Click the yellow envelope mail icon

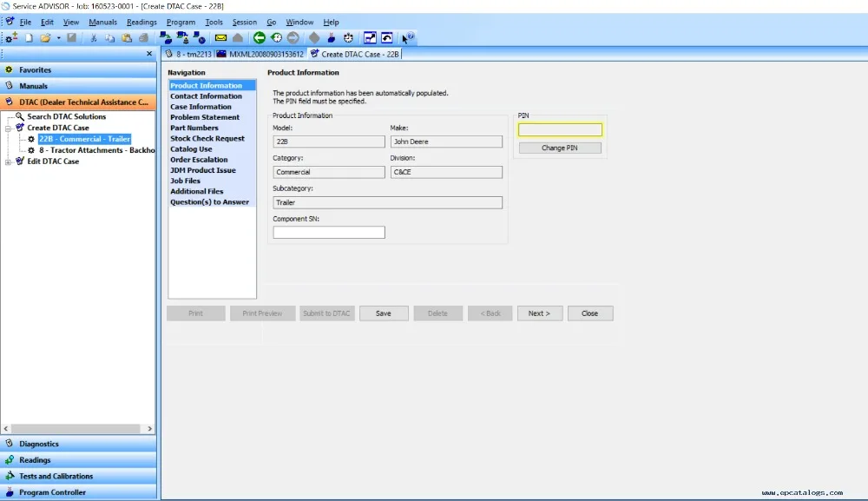221,37
